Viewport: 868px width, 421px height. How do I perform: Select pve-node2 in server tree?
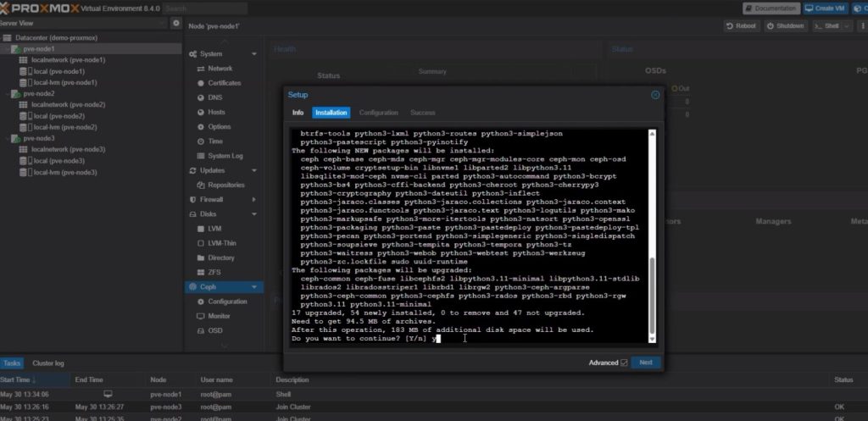pyautogui.click(x=39, y=93)
